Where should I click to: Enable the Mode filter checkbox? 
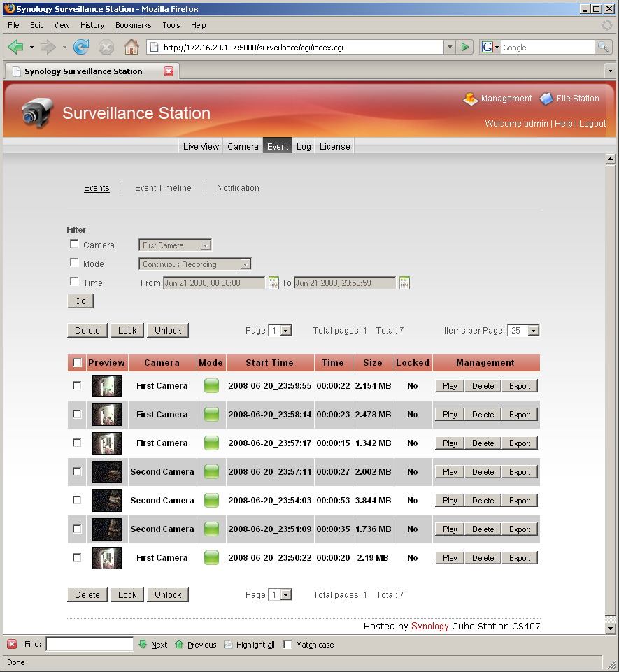click(x=74, y=263)
